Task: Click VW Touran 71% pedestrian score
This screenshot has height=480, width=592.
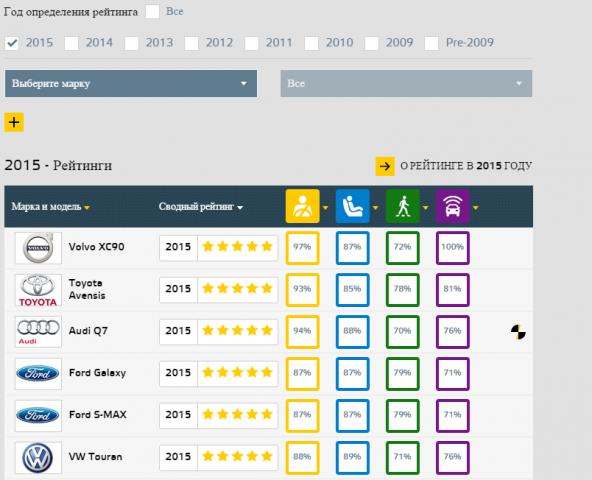Action: (402, 457)
